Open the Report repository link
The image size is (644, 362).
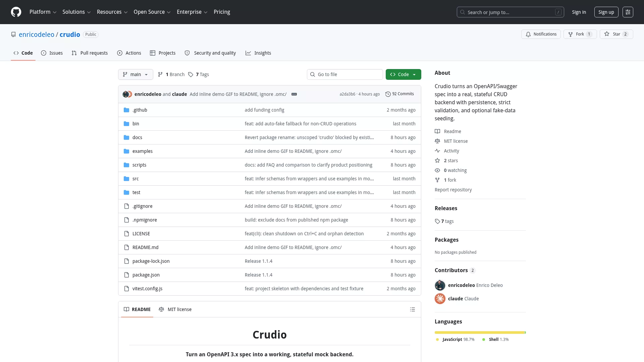pos(453,190)
